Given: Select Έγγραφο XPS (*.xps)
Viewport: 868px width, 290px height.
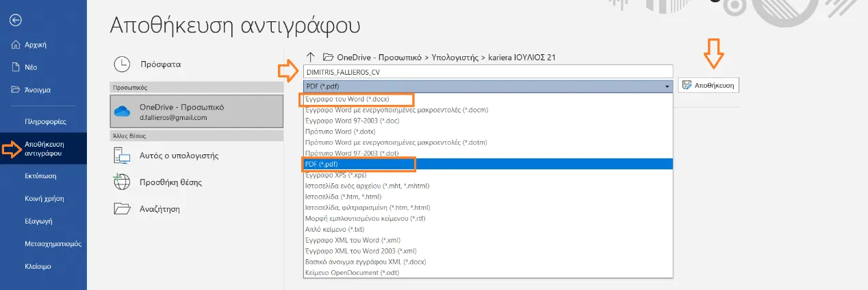Looking at the screenshot, I should point(488,175).
